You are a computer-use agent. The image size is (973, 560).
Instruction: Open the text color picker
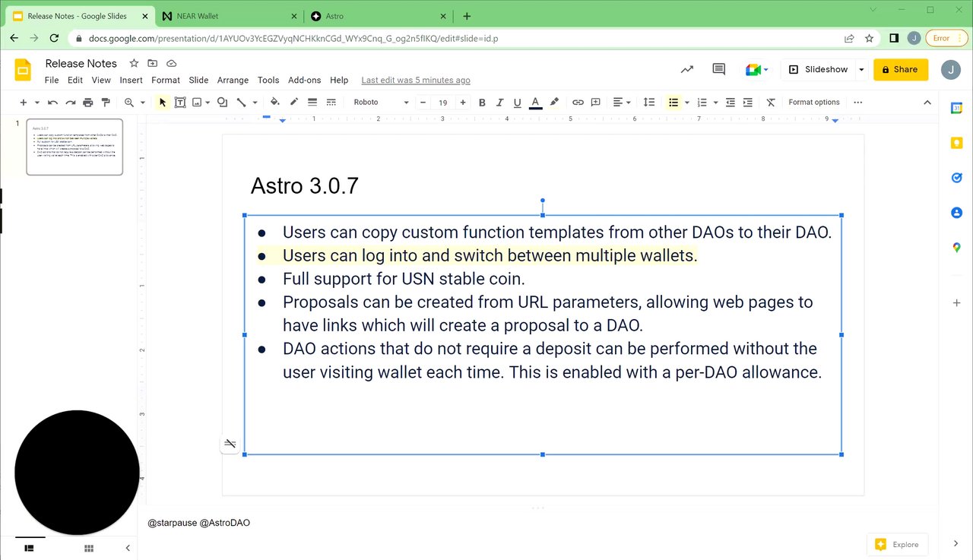pos(535,102)
